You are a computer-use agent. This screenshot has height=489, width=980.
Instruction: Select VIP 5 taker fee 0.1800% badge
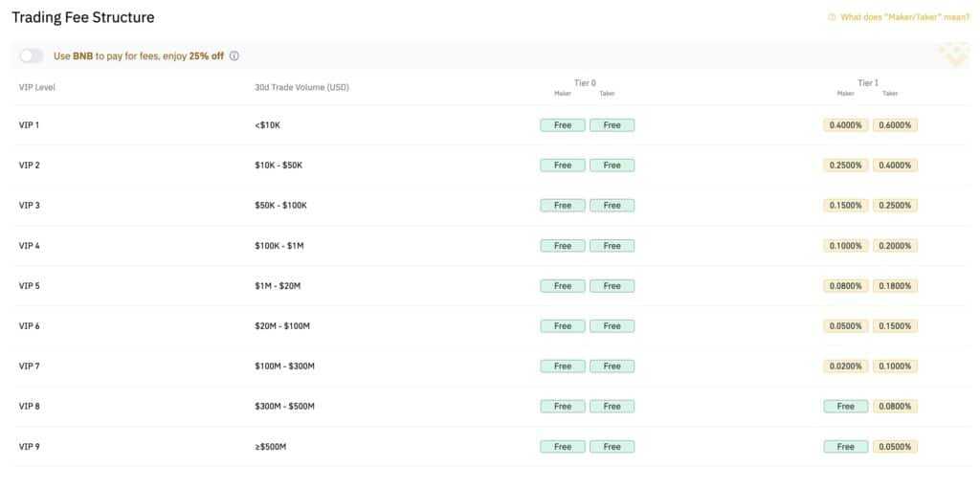895,286
